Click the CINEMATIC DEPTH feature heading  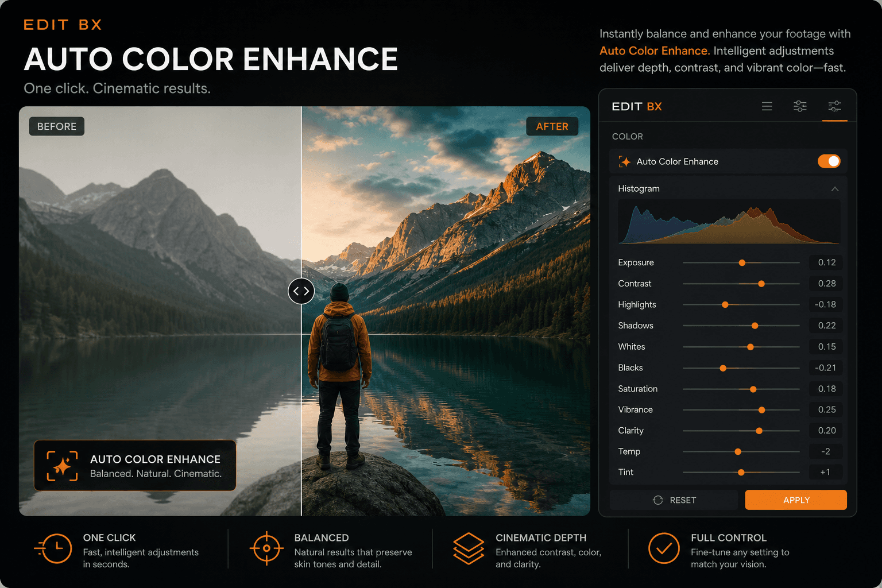coord(541,538)
